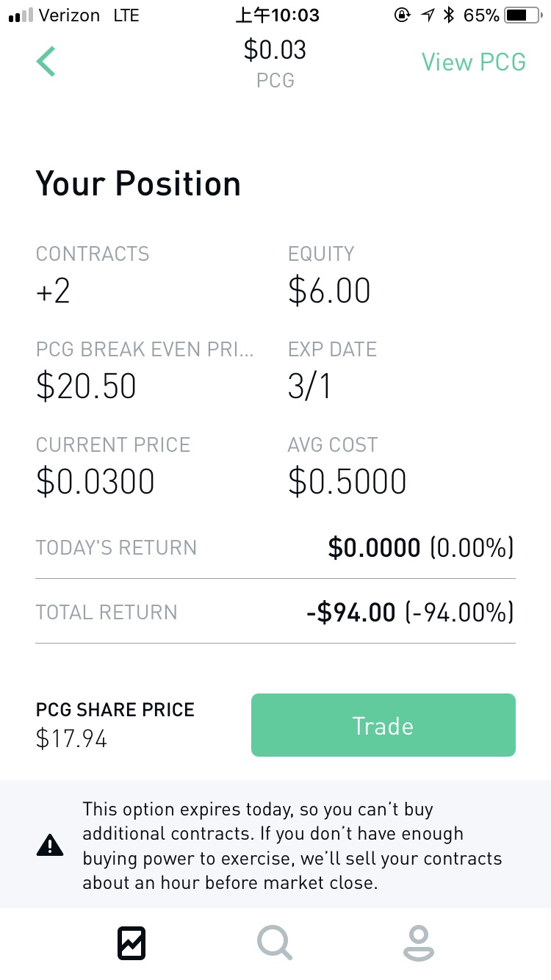Tap the warning triangle icon
The image size is (551, 980).
tap(50, 846)
